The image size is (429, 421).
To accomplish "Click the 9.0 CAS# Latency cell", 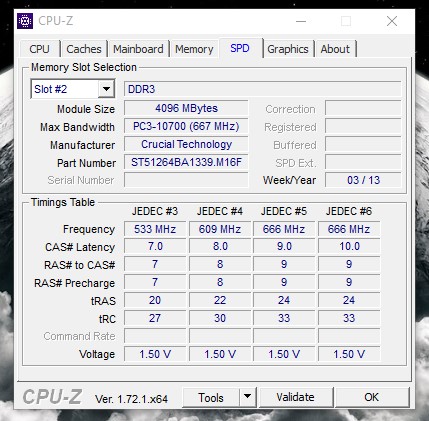I will [284, 246].
